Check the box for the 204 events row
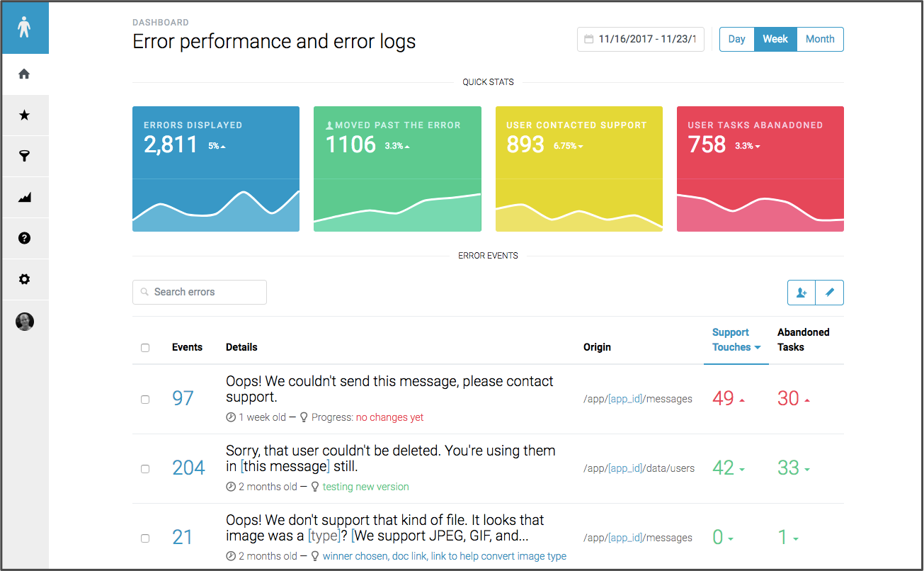This screenshot has width=924, height=571. tap(145, 469)
